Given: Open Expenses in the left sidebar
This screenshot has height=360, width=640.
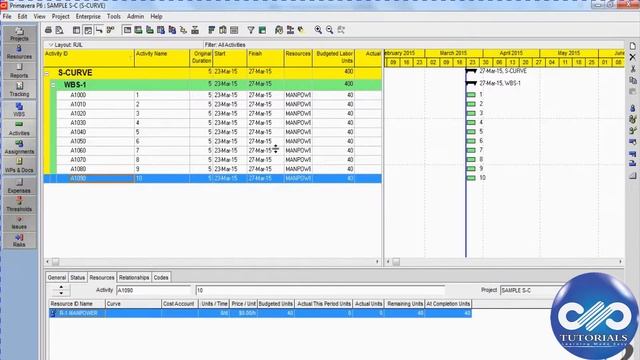Looking at the screenshot, I should [x=19, y=186].
